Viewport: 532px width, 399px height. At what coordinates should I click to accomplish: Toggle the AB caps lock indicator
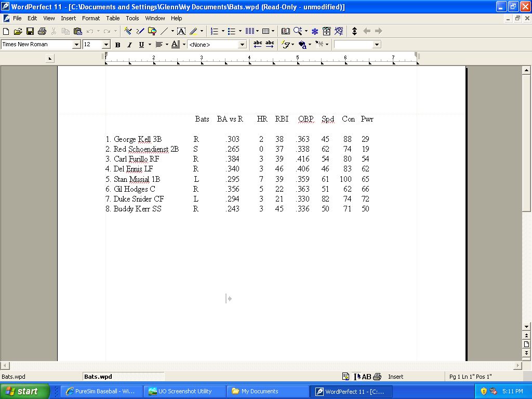point(366,377)
